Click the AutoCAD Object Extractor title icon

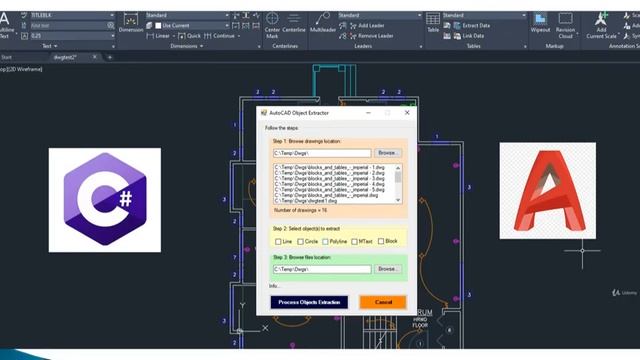tap(264, 113)
